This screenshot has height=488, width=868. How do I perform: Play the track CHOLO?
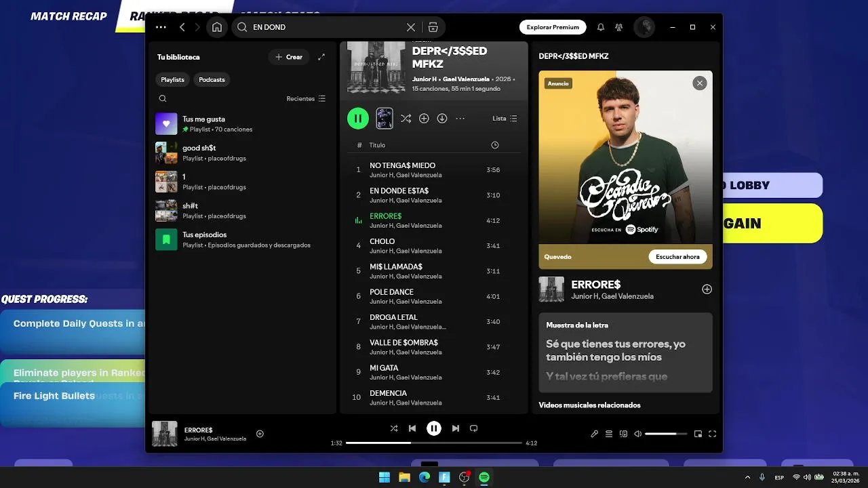click(x=434, y=245)
